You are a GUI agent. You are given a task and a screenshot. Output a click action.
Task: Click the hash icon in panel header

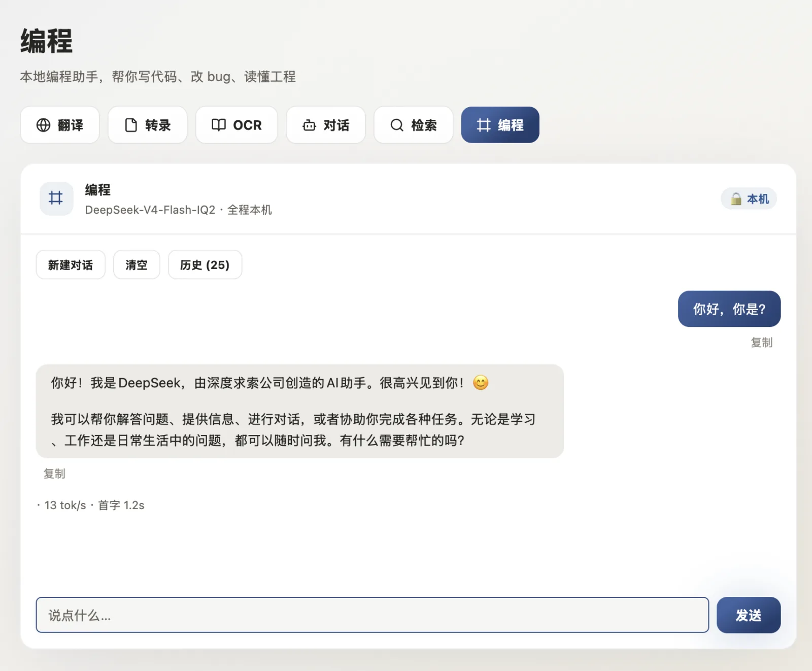(x=56, y=198)
